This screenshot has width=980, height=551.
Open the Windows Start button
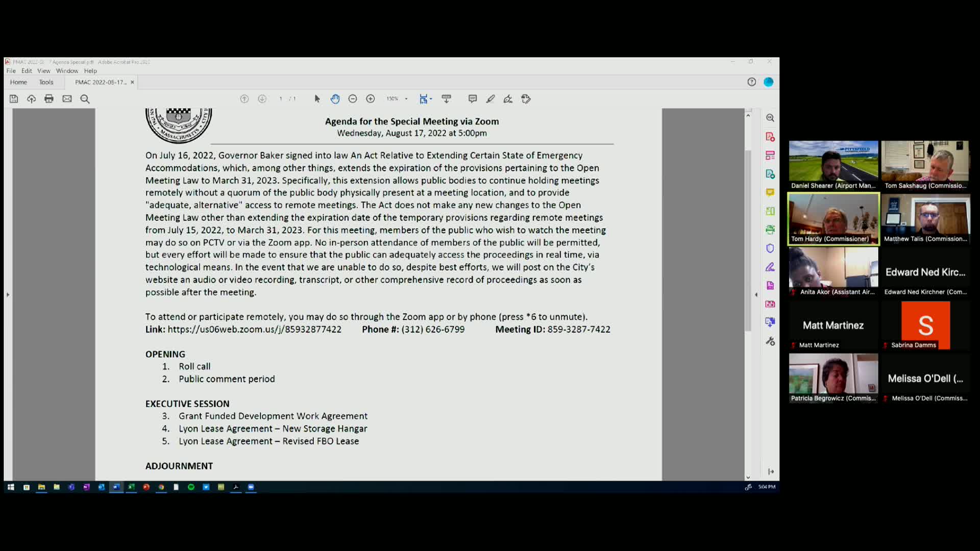tap(11, 487)
